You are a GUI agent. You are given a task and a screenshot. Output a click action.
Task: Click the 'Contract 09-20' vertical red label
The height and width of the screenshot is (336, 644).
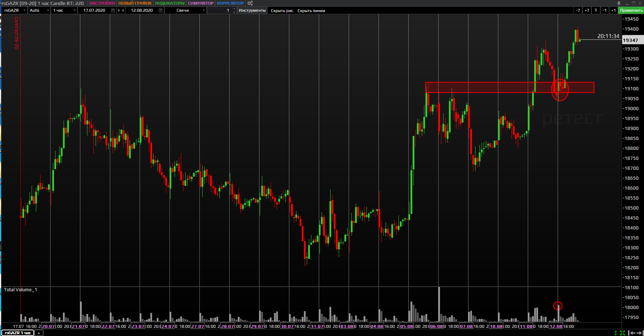point(16,33)
